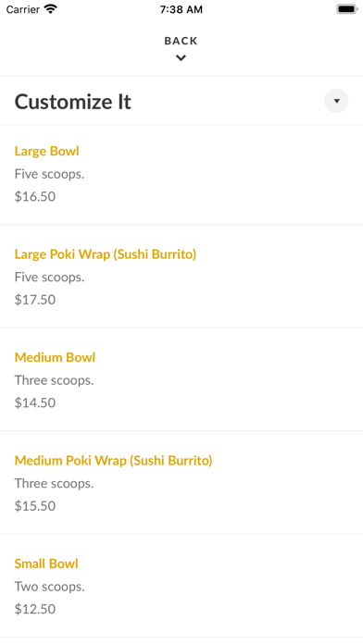The width and height of the screenshot is (363, 644).
Task: Select the Medium Bowl option
Action: [181, 379]
